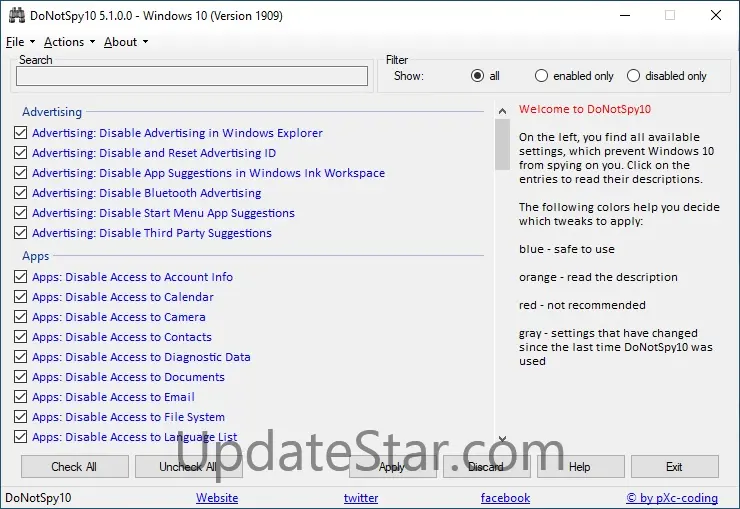Click scrollbar down arrow in settings list
The width and height of the screenshot is (740, 509).
(x=503, y=439)
